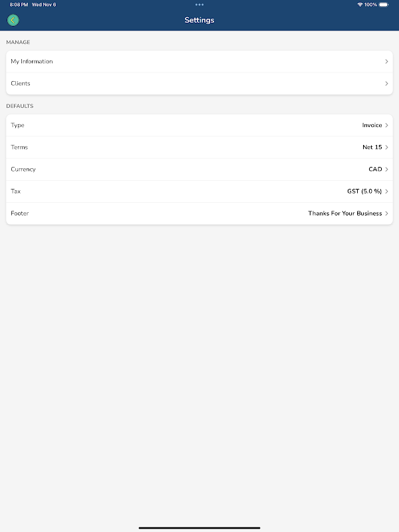Tap the three-dot multitasking indicator
The image size is (399, 532).
pos(199,5)
